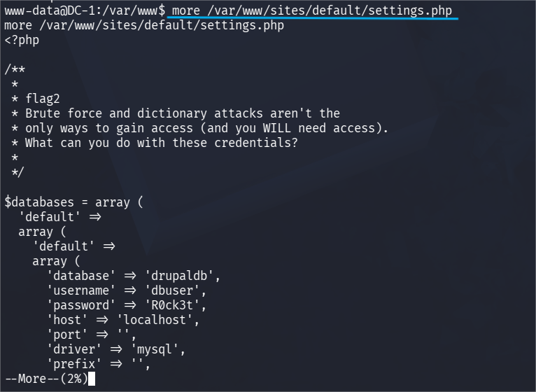Select the 'drupaldb' database value
The width and height of the screenshot is (536, 392).
click(179, 276)
